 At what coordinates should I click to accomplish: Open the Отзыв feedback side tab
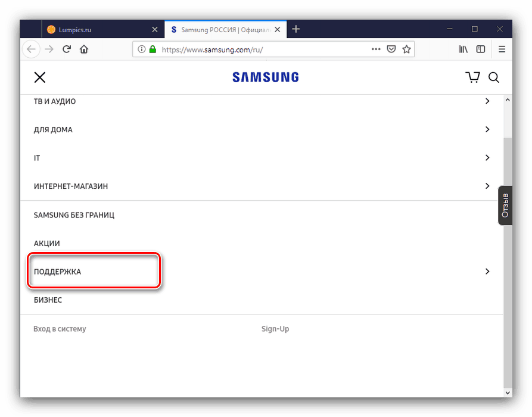pos(505,206)
